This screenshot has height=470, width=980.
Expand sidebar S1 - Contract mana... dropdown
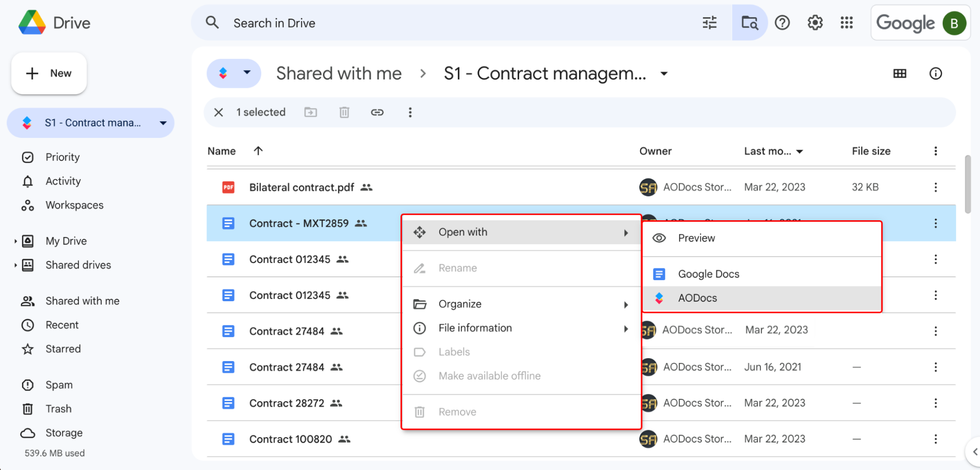(x=163, y=123)
